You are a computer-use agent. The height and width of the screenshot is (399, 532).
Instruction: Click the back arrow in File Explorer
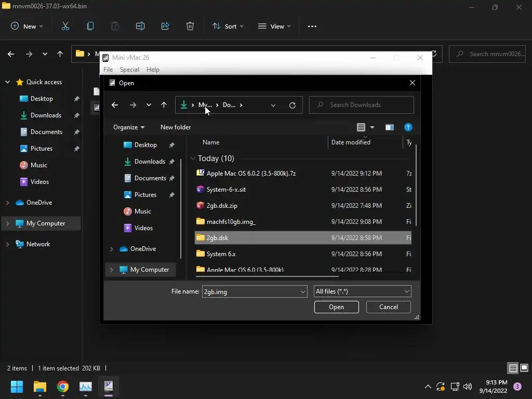[x=11, y=54]
